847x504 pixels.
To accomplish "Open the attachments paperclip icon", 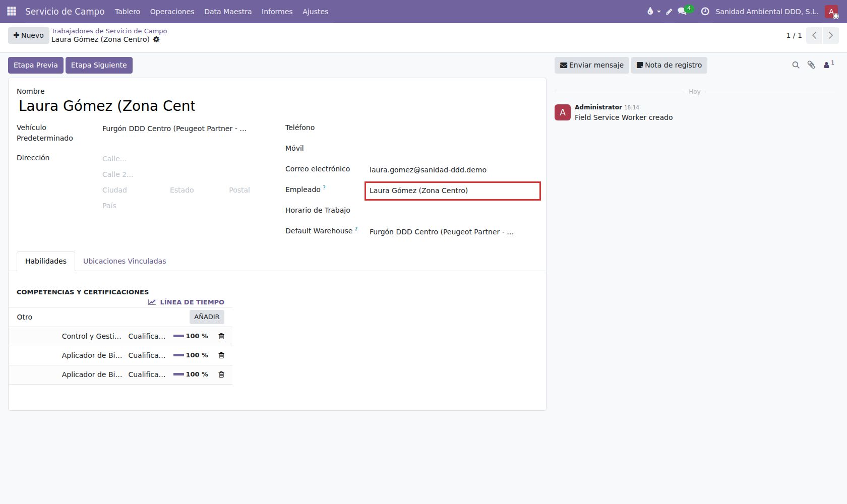I will (x=811, y=65).
